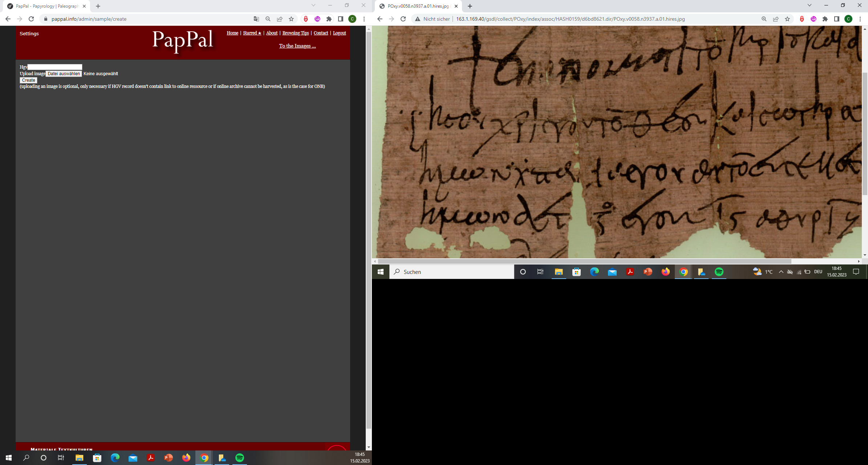Viewport: 868px width, 465px height.
Task: Go back in PapPal browser window
Action: click(x=8, y=19)
